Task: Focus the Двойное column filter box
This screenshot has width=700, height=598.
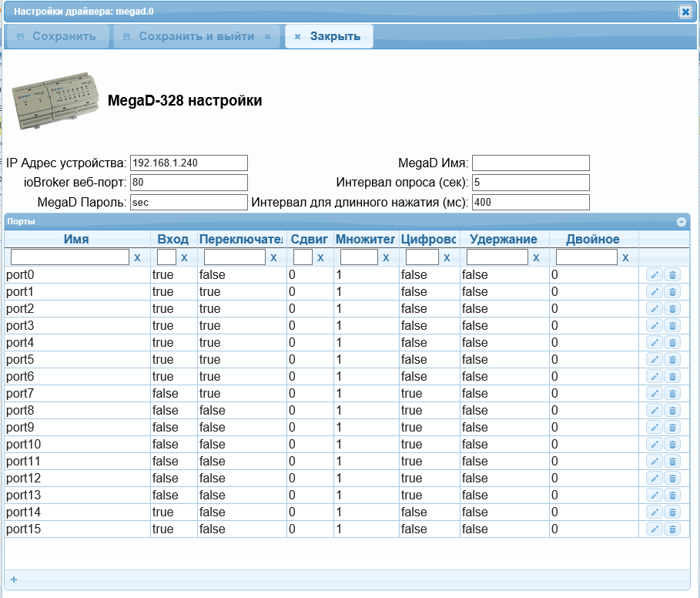Action: [587, 257]
